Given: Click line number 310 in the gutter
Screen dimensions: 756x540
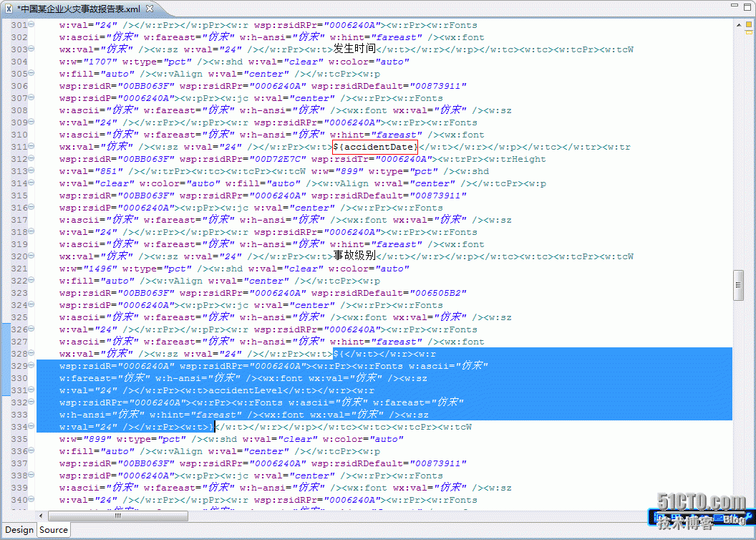Looking at the screenshot, I should click(19, 135).
